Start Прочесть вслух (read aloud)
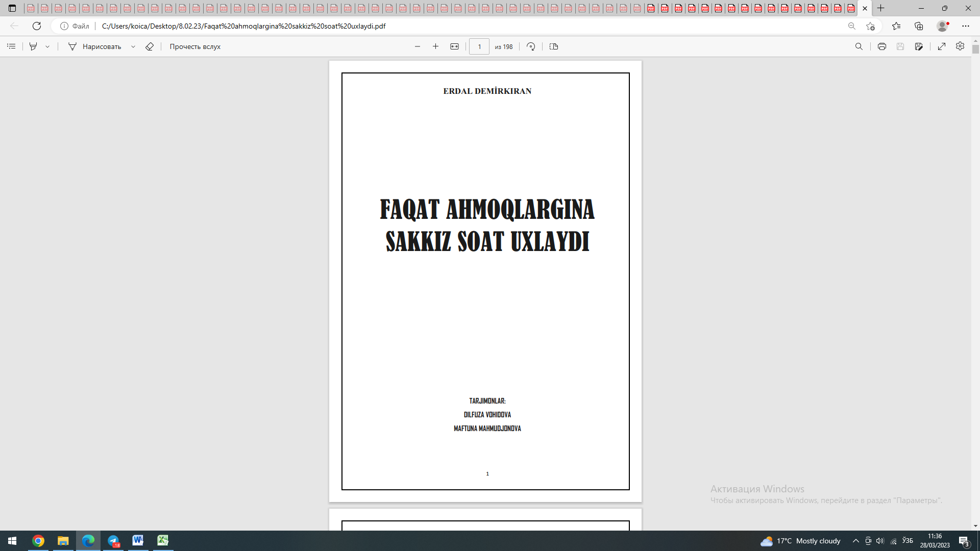 (194, 46)
